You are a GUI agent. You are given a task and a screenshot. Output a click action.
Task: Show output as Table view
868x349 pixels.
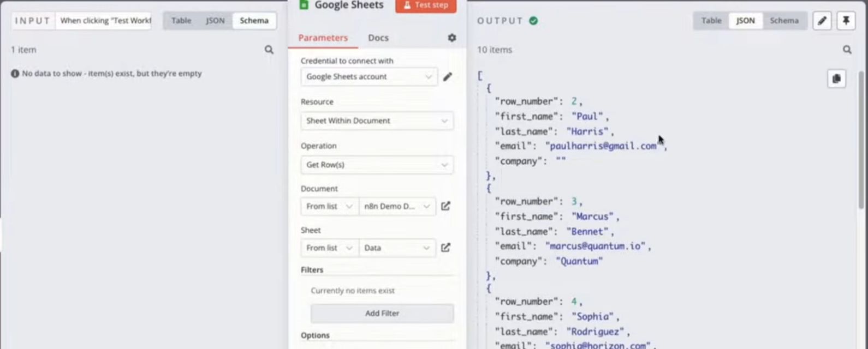tap(711, 21)
